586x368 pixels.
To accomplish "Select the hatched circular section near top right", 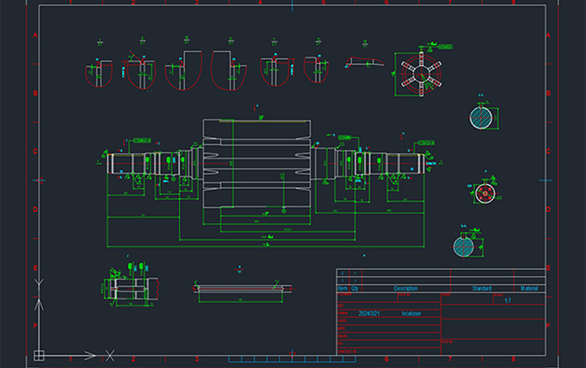I will 481,118.
